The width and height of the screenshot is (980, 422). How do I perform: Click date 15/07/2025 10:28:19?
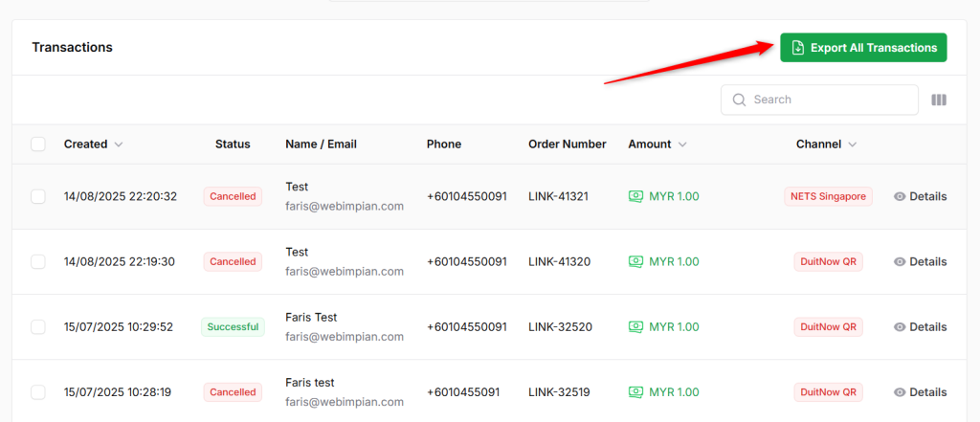pos(118,392)
